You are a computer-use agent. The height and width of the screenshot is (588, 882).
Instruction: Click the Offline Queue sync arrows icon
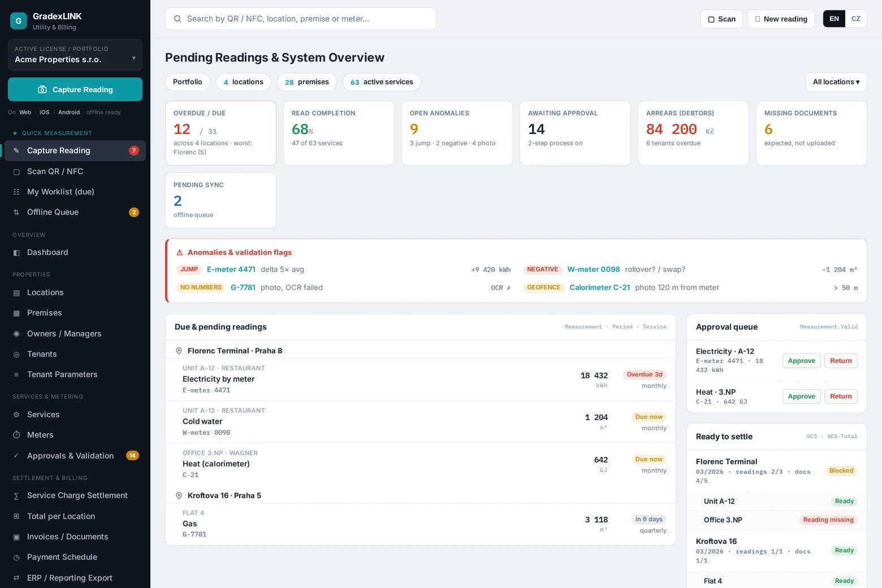coord(16,212)
